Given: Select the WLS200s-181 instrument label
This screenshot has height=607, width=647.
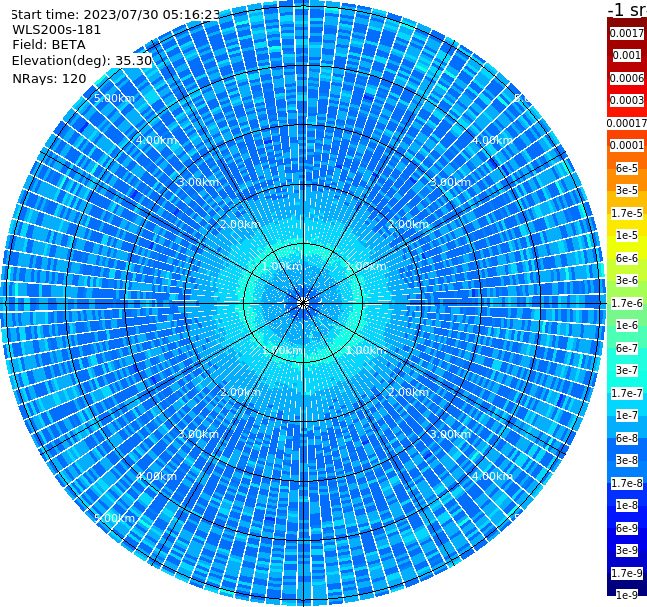Looking at the screenshot, I should pyautogui.click(x=57, y=30).
